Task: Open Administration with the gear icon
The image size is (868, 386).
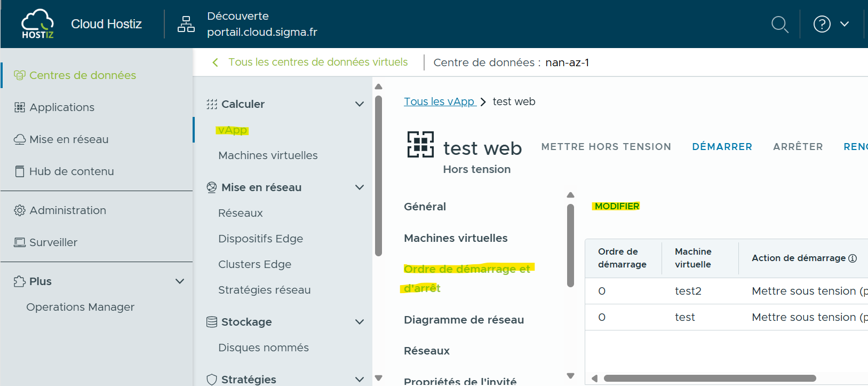Action: pos(60,210)
